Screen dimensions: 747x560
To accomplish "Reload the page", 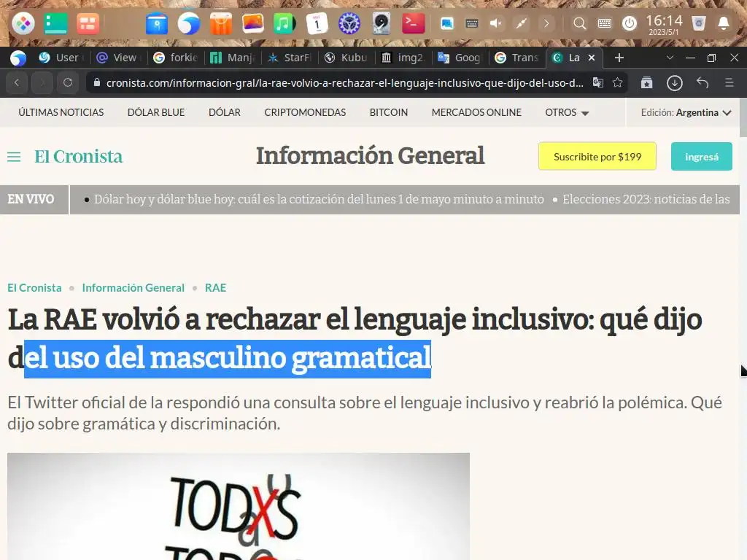I will click(68, 82).
